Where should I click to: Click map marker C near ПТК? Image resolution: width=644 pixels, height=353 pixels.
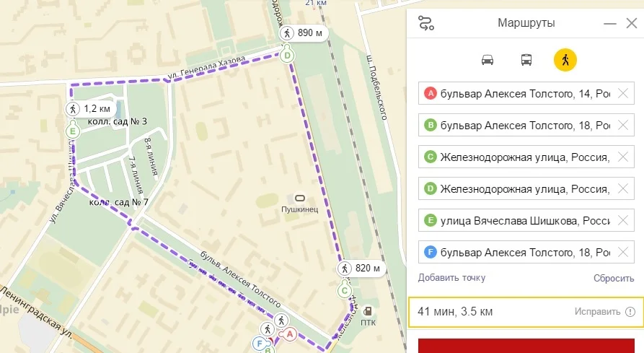345,290
